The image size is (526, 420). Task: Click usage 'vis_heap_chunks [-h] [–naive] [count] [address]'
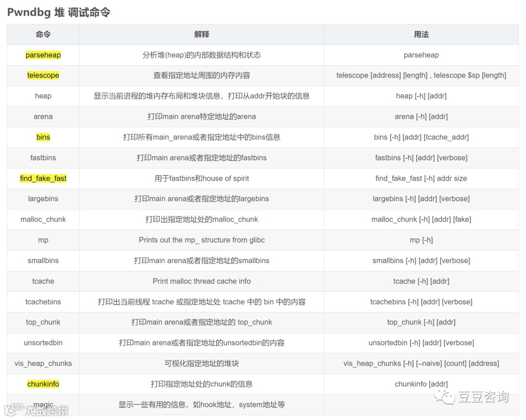coord(421,363)
